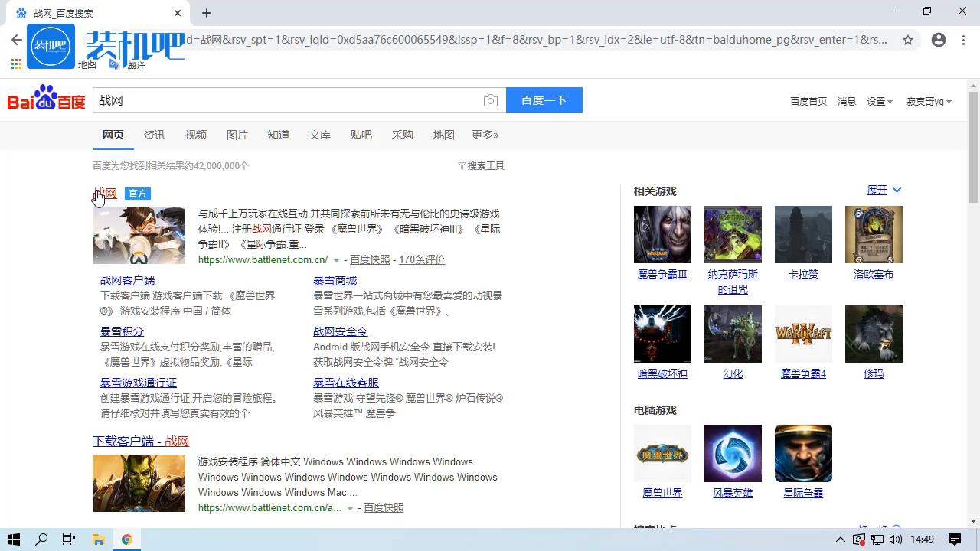Viewport: 980px width, 551px height.
Task: Open the 设置 dropdown menu
Action: click(x=879, y=102)
